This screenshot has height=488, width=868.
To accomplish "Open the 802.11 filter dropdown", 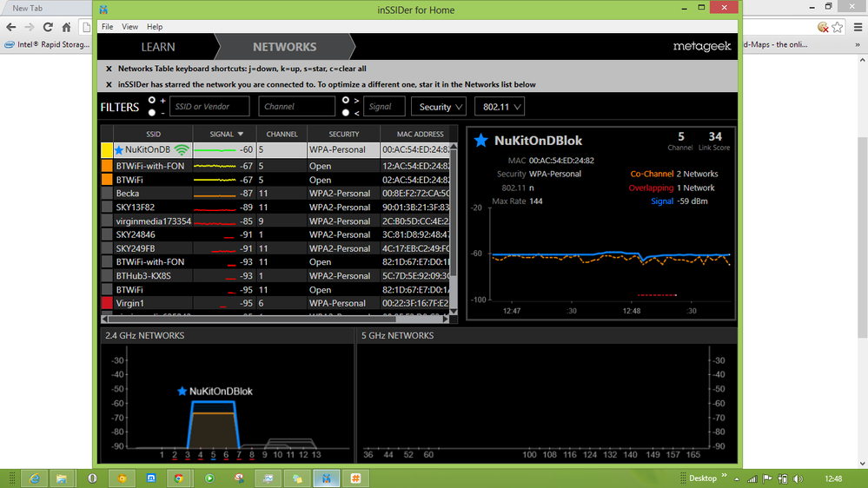I will tap(500, 107).
